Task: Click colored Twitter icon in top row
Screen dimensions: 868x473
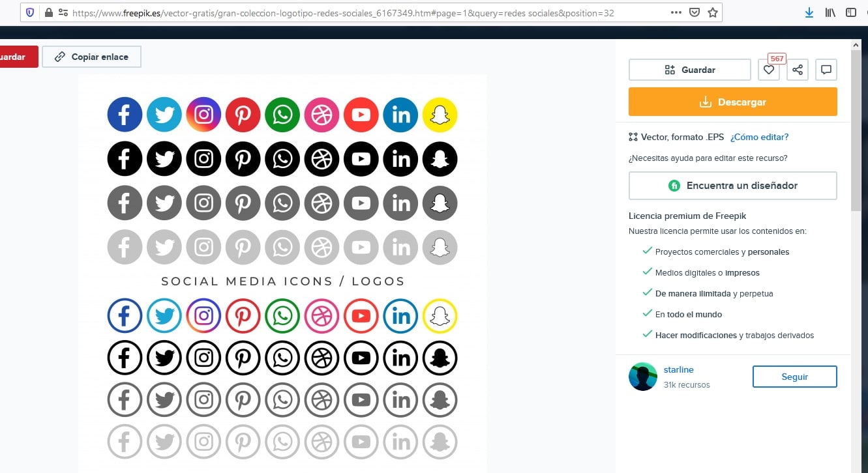Action: (x=164, y=115)
